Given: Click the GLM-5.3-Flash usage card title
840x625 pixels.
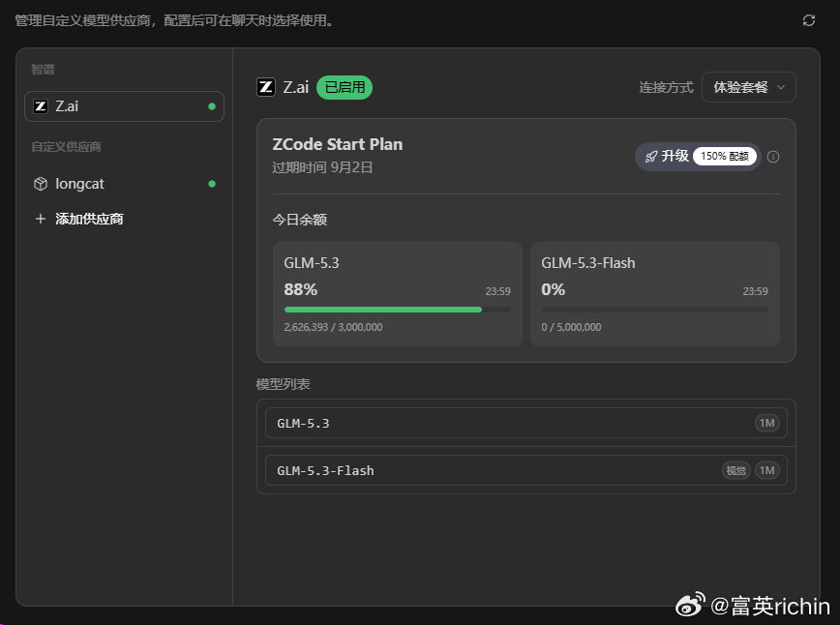Looking at the screenshot, I should click(x=588, y=263).
